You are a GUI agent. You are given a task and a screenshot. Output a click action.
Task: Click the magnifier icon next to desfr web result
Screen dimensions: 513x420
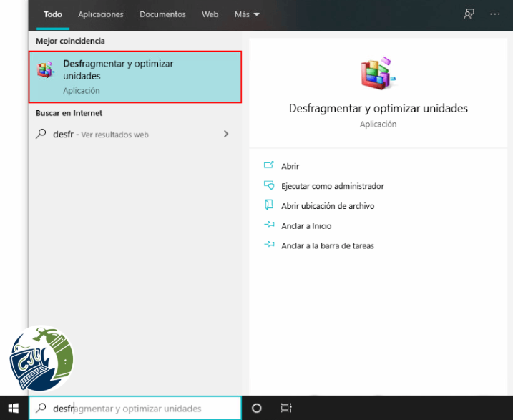point(41,134)
